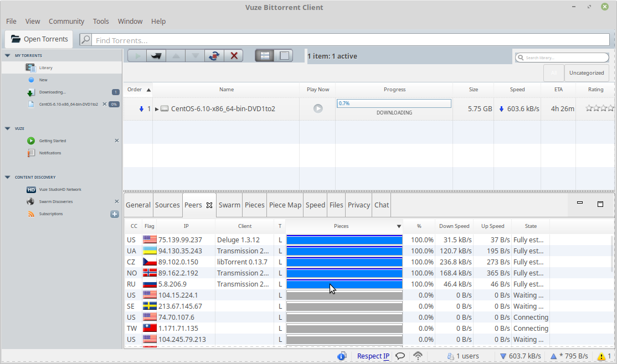Open the Help menu
Screen dimensions: 617x364
(158, 21)
